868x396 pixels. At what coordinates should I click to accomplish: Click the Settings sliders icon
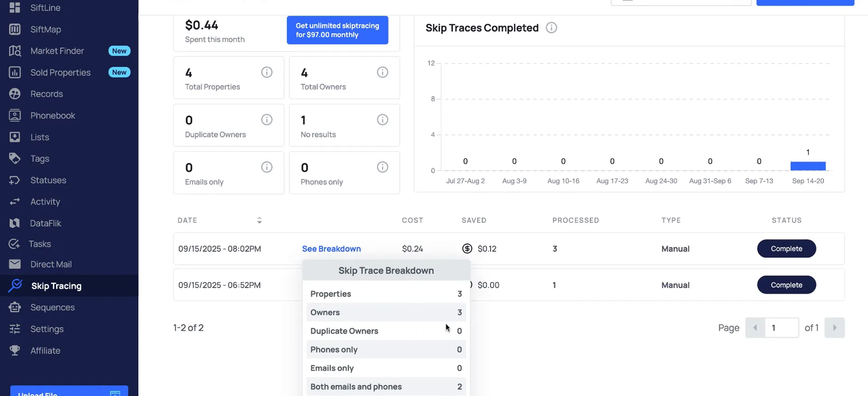[x=15, y=329]
